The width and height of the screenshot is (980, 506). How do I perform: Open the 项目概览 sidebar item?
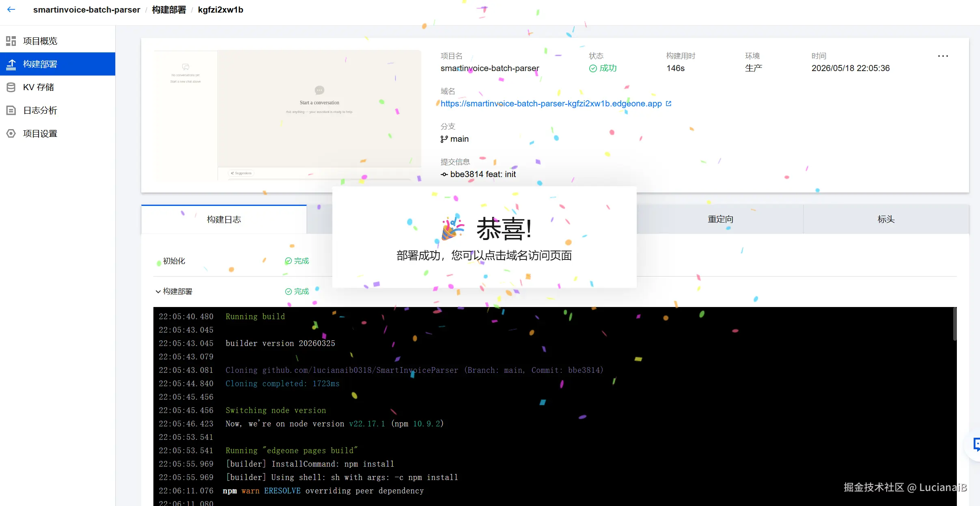(x=58, y=41)
